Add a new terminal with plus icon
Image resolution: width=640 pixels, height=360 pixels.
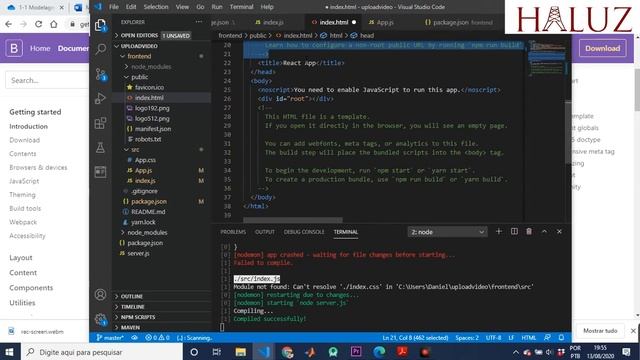[x=499, y=231]
